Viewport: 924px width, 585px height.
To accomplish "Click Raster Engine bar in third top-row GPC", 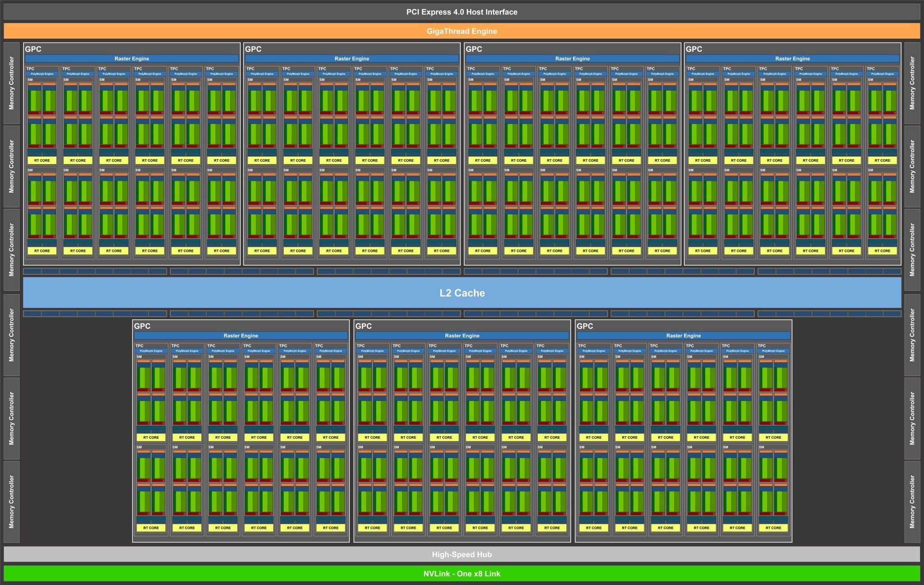I will tap(573, 59).
